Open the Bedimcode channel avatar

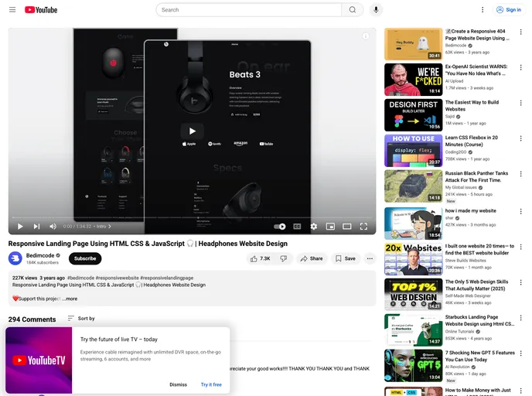pos(15,258)
